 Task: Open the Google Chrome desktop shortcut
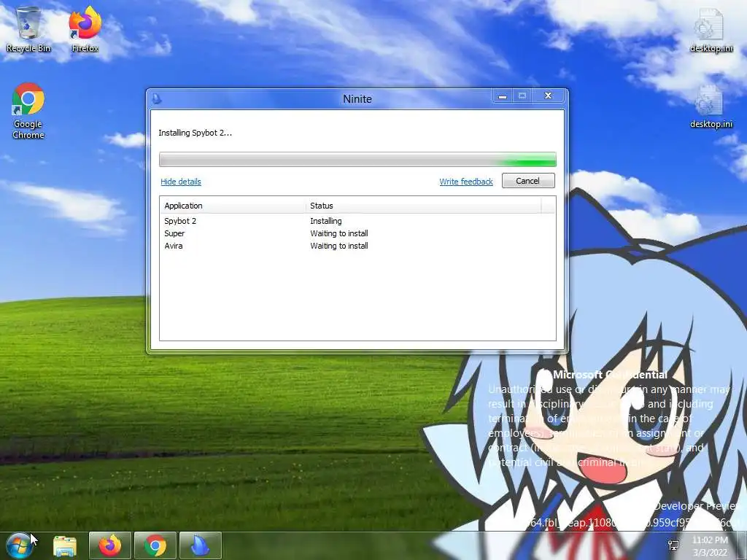pyautogui.click(x=28, y=111)
